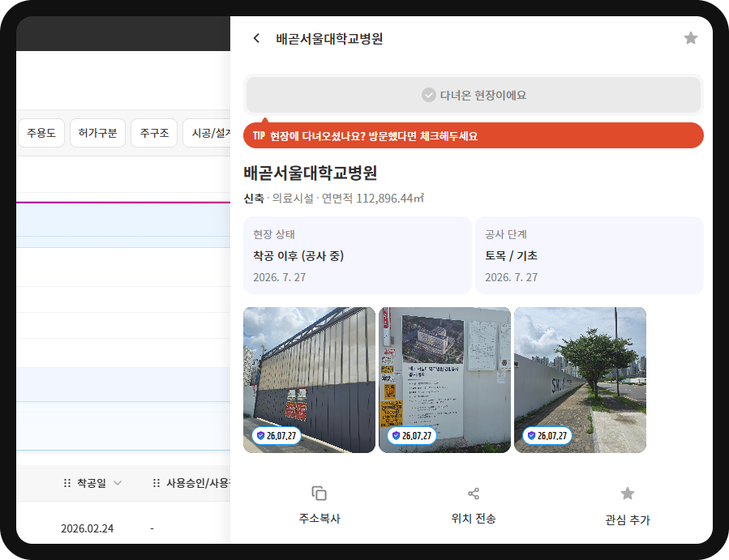This screenshot has width=729, height=560.
Task: Open the 시공/설계 filter
Action: coord(208,133)
